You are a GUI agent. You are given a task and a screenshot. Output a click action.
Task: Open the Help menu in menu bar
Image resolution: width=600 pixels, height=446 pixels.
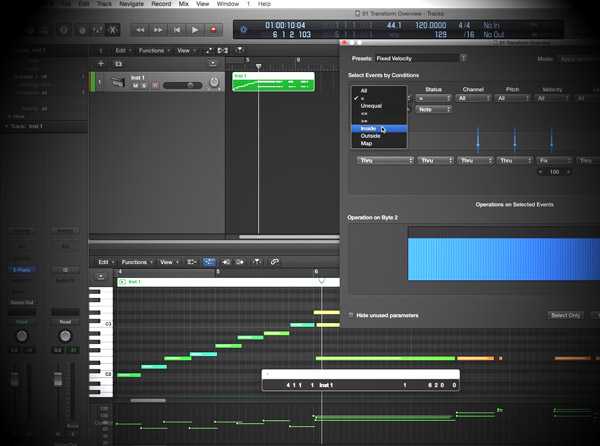264,4
